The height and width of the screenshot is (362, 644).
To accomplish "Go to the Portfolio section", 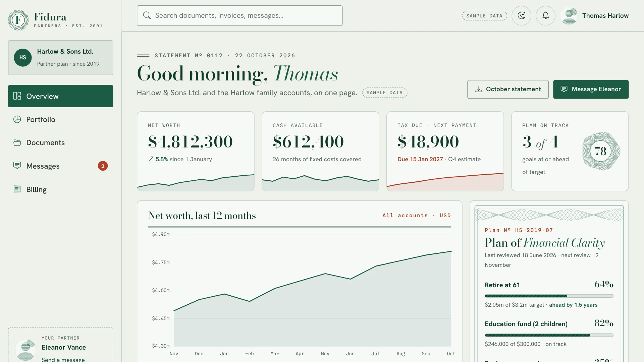I will pos(60,119).
